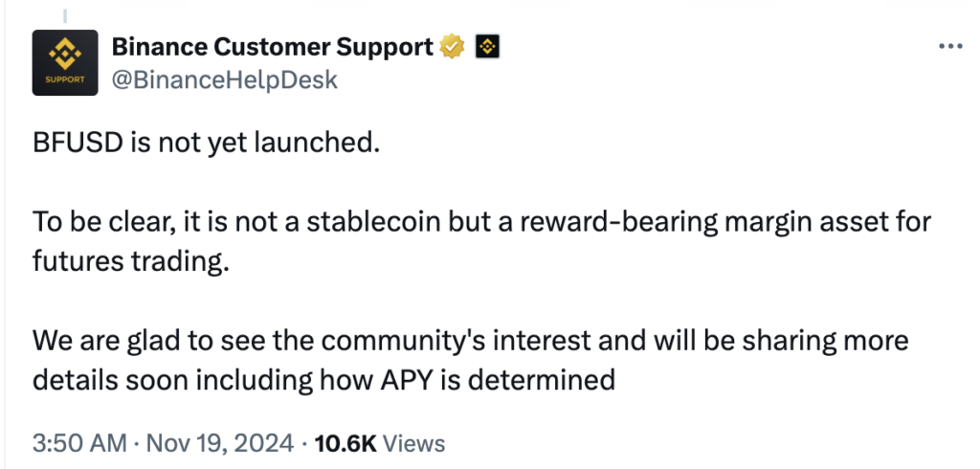Click the 'We are glad' paragraph

[470, 360]
